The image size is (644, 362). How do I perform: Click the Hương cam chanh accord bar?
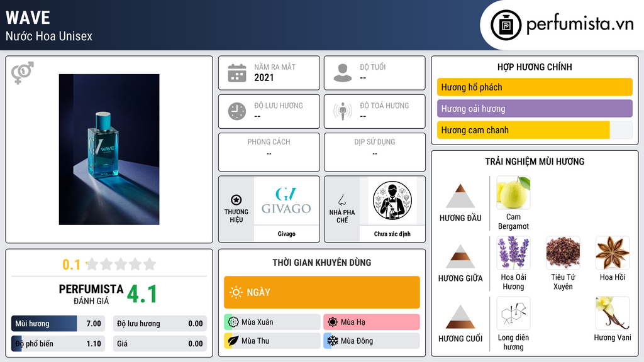click(x=535, y=130)
